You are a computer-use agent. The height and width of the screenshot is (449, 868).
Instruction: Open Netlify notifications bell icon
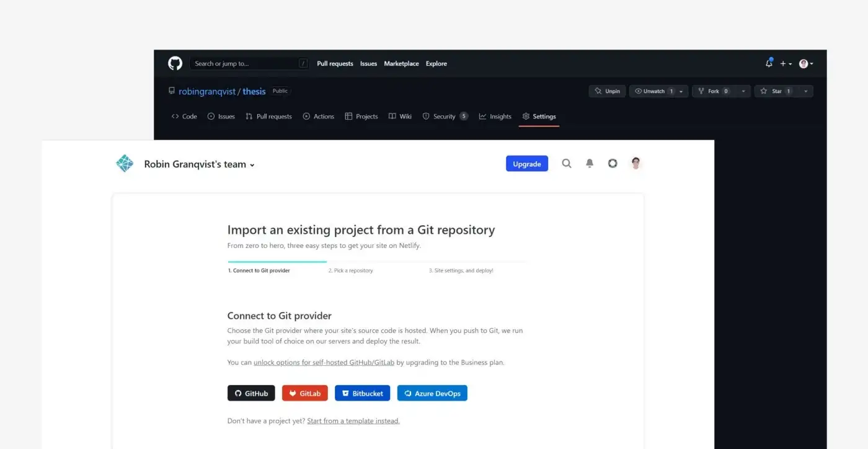coord(589,163)
